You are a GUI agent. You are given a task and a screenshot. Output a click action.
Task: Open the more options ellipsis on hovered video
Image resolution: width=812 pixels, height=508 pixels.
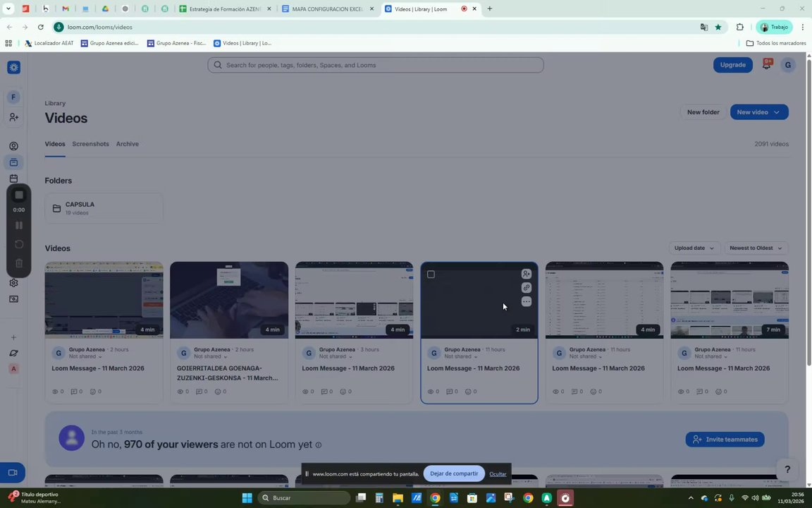coord(526,302)
